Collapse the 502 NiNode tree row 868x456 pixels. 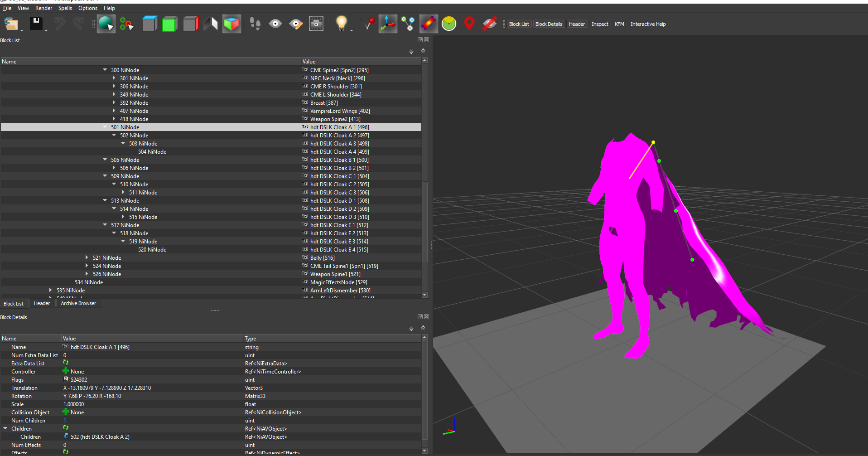tap(114, 135)
